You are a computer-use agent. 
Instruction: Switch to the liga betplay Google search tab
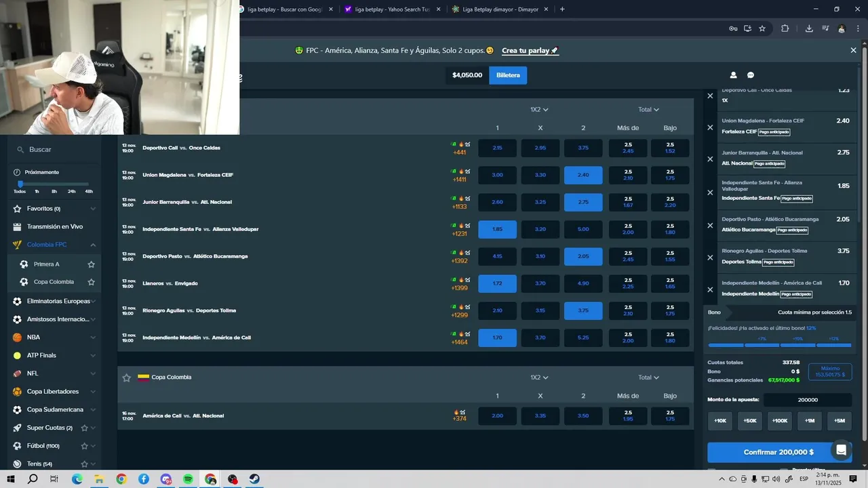click(285, 9)
